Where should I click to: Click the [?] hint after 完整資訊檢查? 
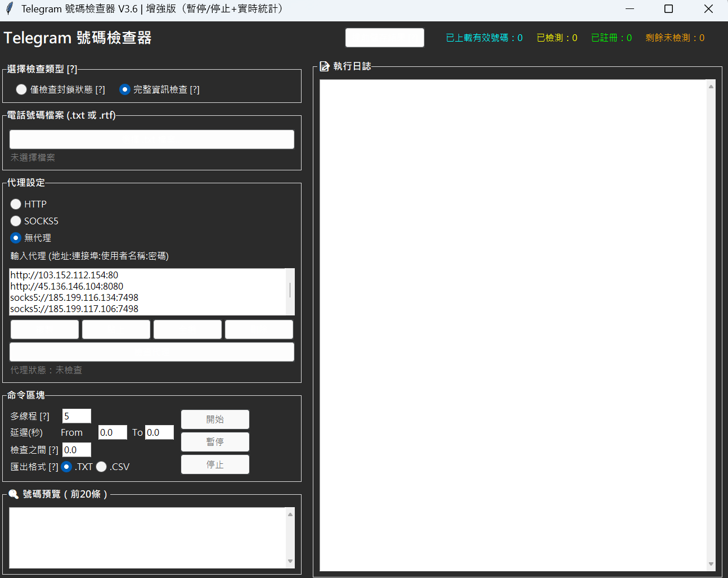[x=195, y=89]
